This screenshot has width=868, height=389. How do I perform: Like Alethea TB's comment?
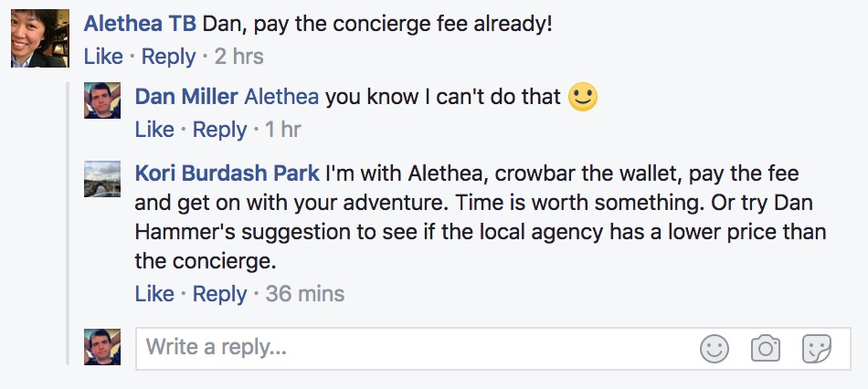coord(102,57)
